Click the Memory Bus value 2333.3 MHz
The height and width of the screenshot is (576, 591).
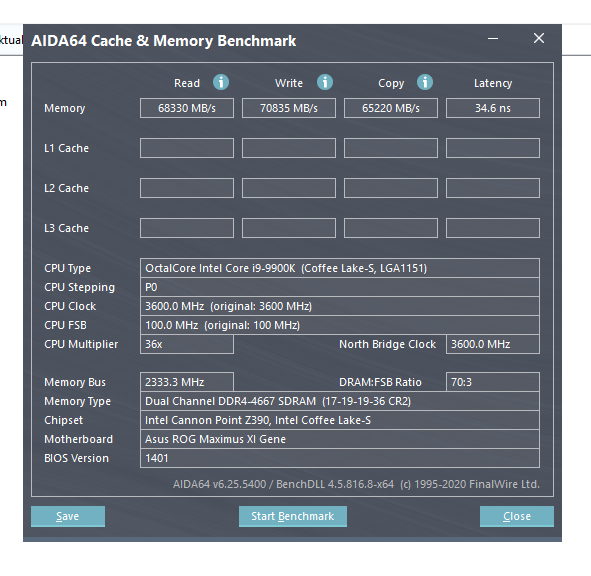pos(187,382)
